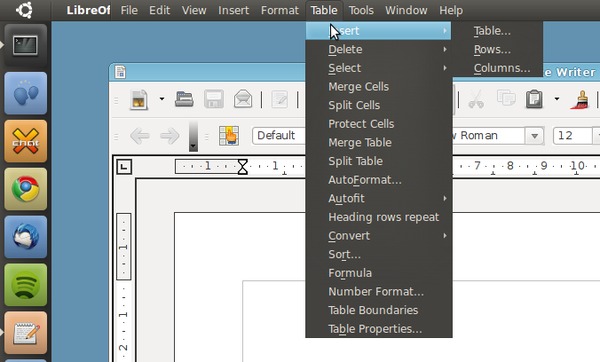Launch Google Chrome from the dock

coord(25,189)
